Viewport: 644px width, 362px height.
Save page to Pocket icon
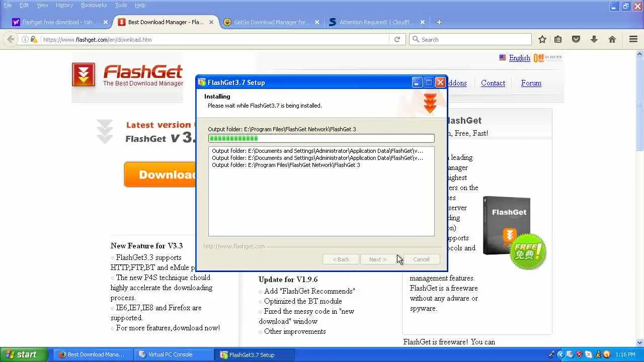(x=576, y=39)
